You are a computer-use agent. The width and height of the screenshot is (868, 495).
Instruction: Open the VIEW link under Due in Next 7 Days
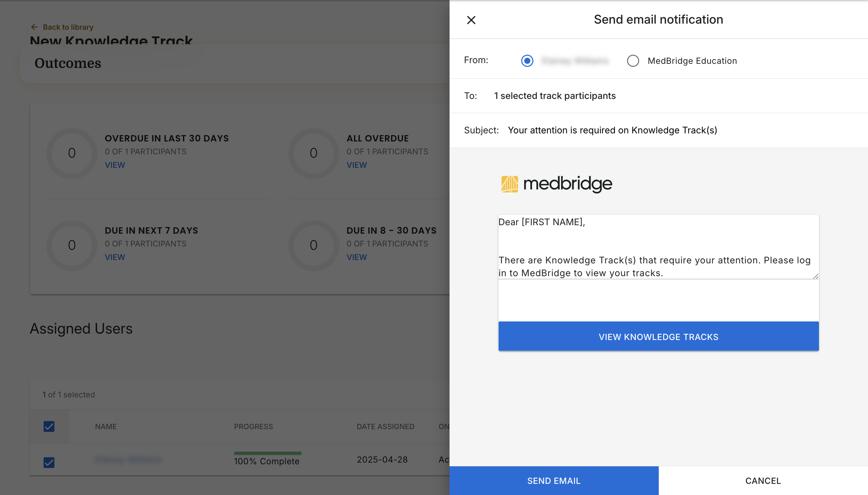115,257
